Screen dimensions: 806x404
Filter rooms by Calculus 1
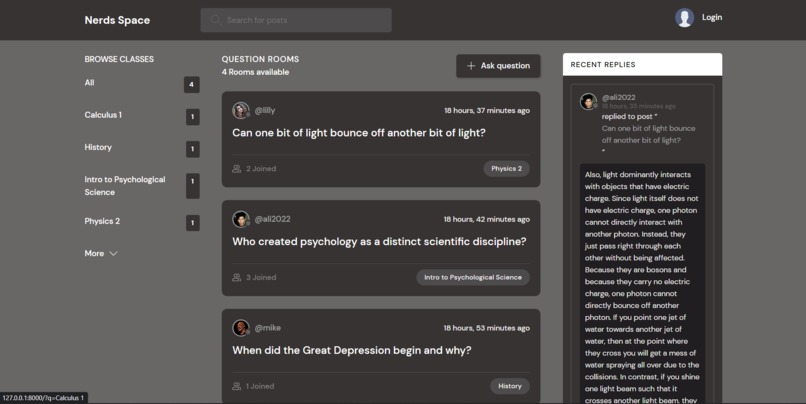(103, 115)
